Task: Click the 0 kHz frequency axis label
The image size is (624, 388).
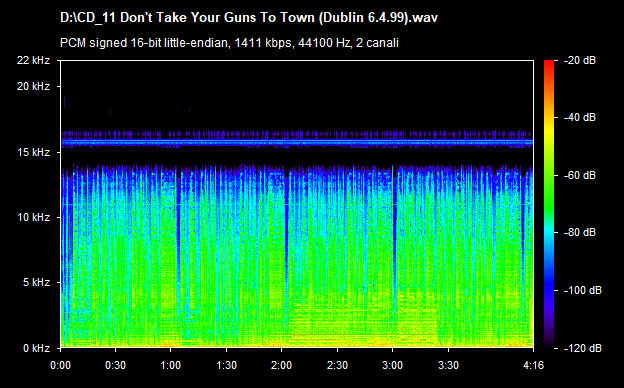Action: coord(36,348)
